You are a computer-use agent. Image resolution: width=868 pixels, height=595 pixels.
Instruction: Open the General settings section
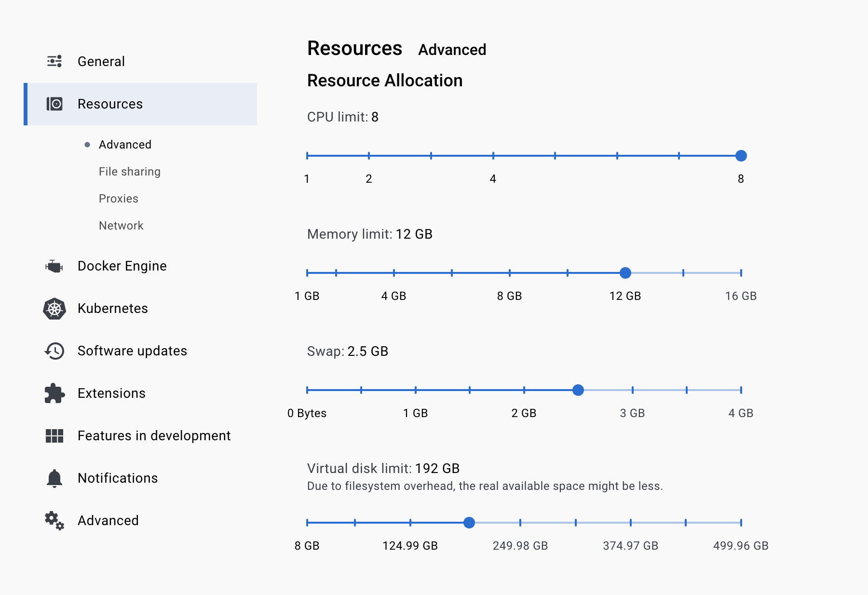tap(140, 61)
